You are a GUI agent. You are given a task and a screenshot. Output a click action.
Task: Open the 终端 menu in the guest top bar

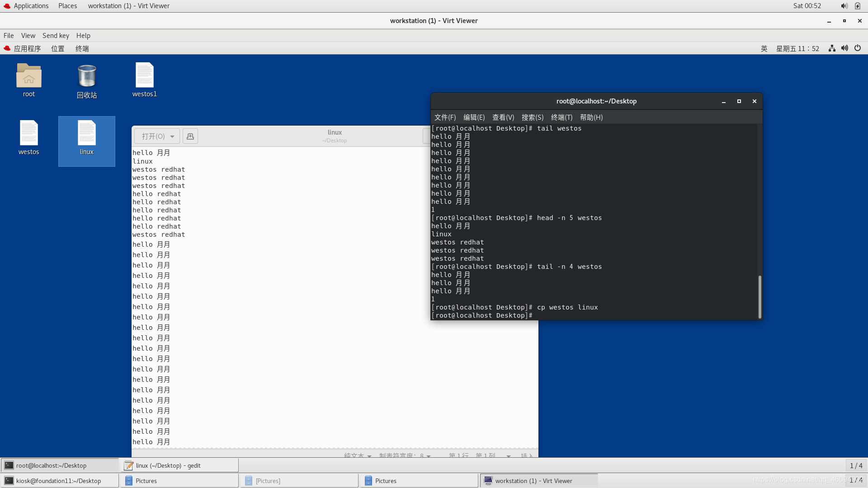tap(82, 48)
